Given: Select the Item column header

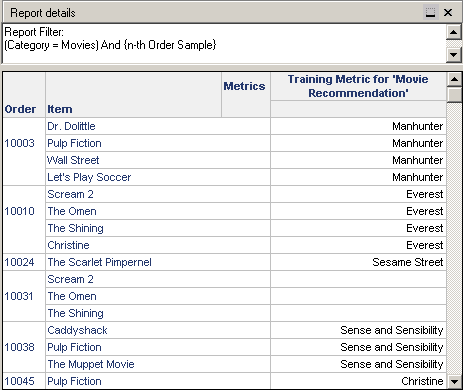Looking at the screenshot, I should click(x=133, y=95).
